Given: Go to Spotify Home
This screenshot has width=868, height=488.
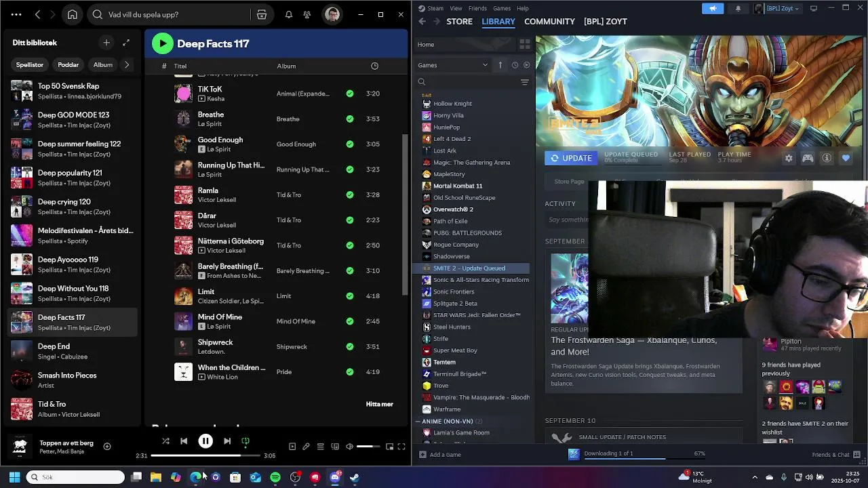Looking at the screenshot, I should tap(73, 14).
